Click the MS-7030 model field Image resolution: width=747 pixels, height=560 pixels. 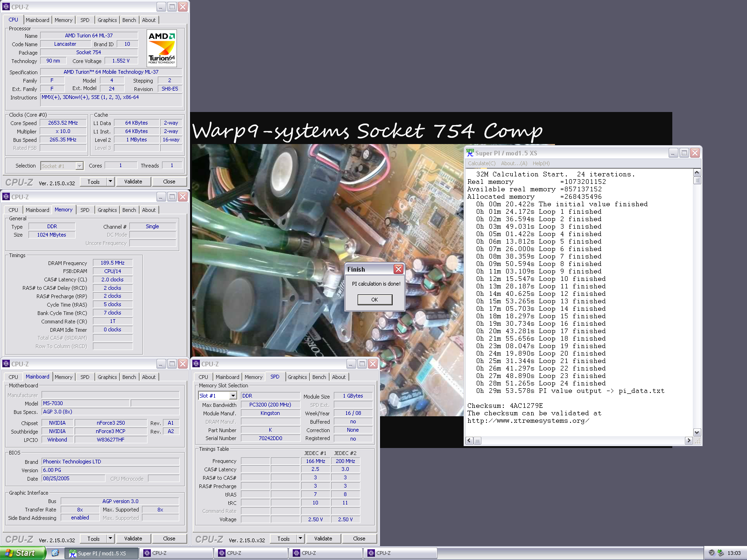pyautogui.click(x=85, y=403)
